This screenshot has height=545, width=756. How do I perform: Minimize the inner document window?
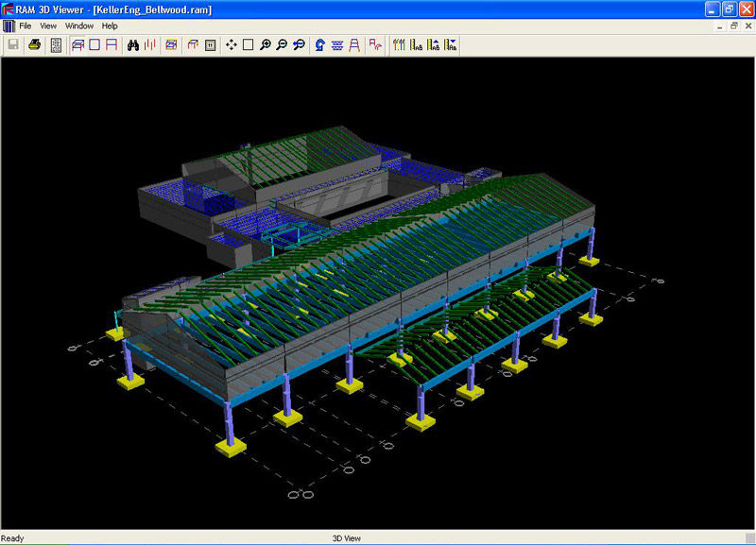(720, 26)
